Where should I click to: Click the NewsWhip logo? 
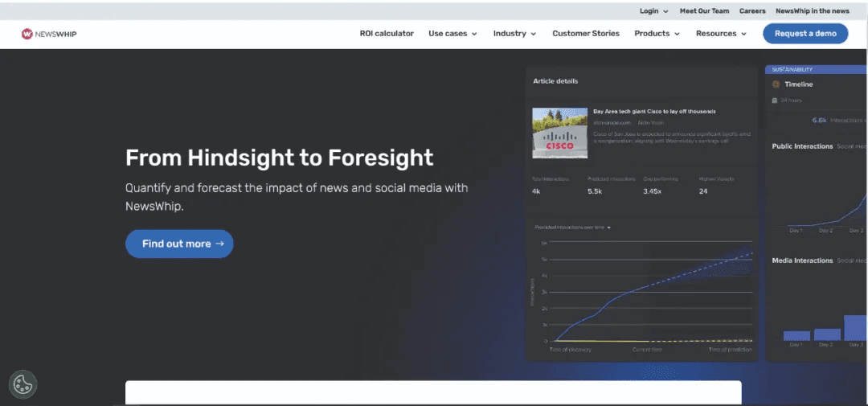pos(49,34)
